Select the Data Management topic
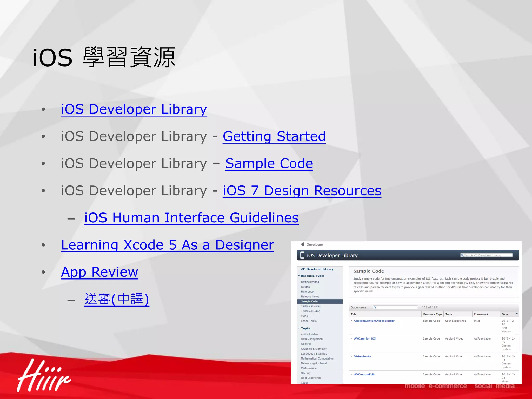Viewport: 532px width, 399px height. tap(312, 339)
